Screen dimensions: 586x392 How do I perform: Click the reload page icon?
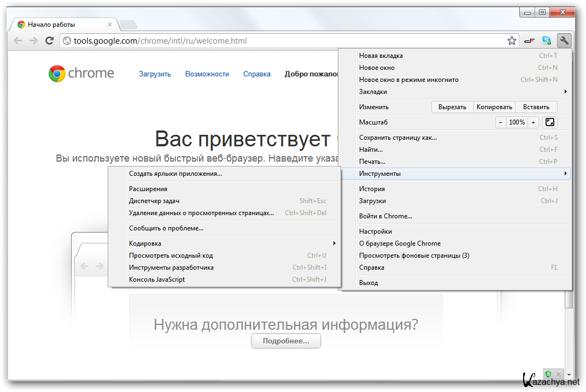49,40
